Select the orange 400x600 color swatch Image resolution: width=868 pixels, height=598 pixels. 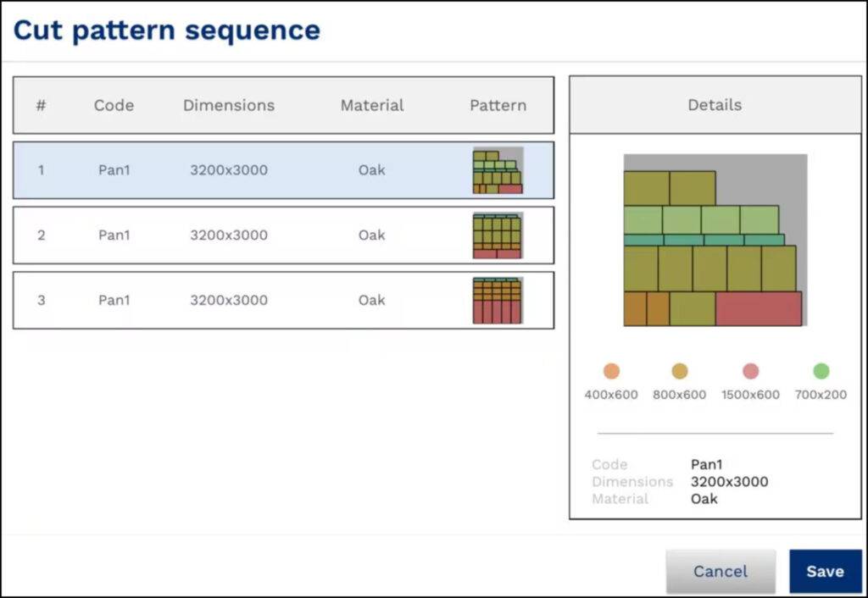(611, 370)
